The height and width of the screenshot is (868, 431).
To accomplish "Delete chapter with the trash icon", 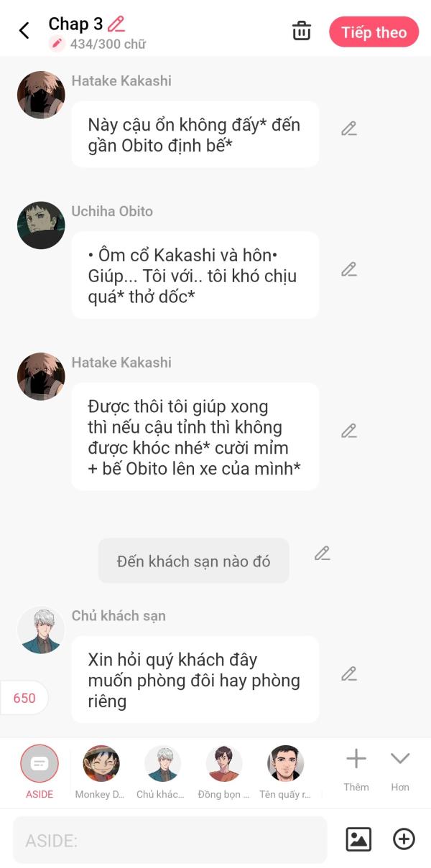I will click(302, 31).
